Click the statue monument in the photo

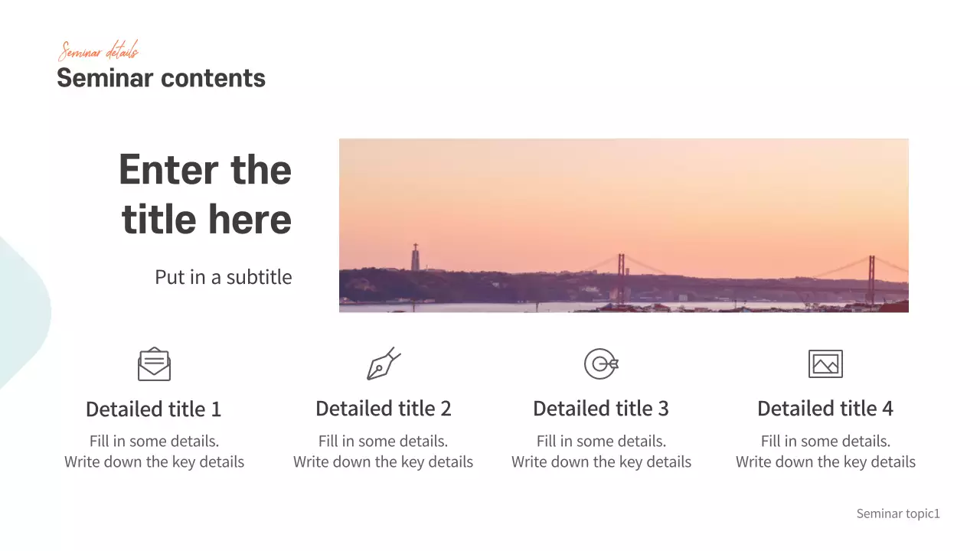415,257
